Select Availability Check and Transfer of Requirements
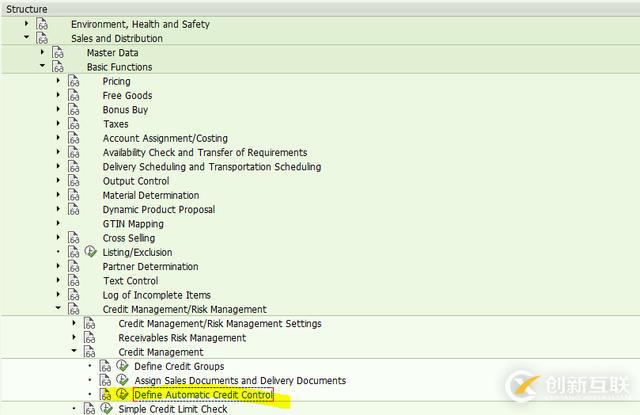 [204, 153]
